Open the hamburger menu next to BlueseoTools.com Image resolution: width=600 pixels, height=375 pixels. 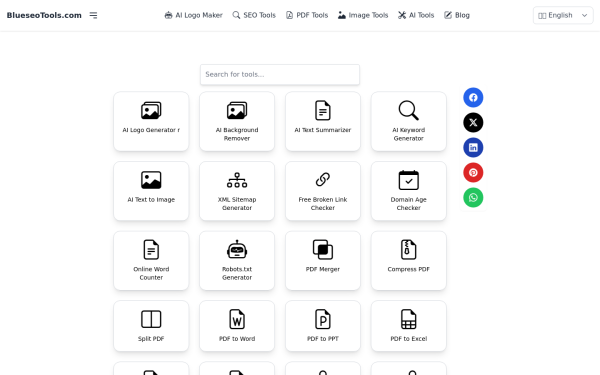pos(93,15)
